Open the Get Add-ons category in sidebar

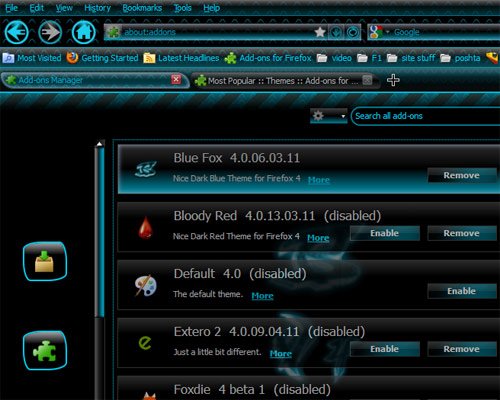pyautogui.click(x=45, y=261)
